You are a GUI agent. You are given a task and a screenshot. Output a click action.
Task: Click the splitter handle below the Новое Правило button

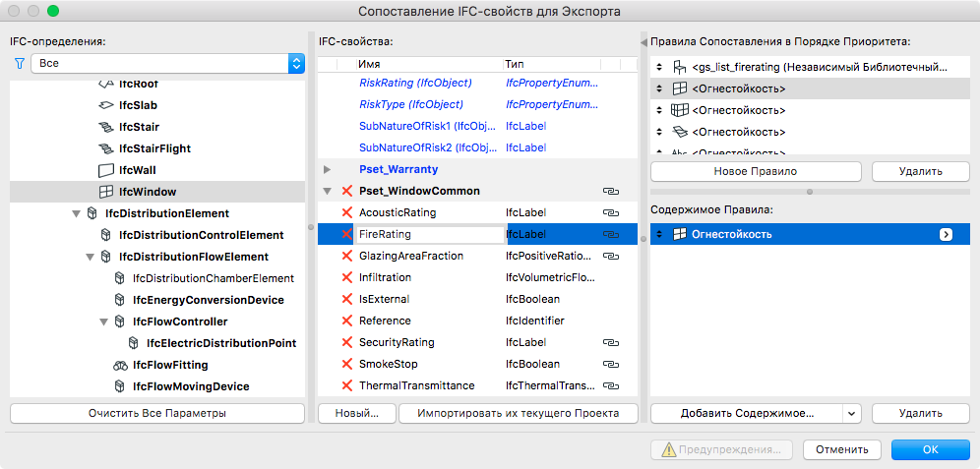(809, 192)
